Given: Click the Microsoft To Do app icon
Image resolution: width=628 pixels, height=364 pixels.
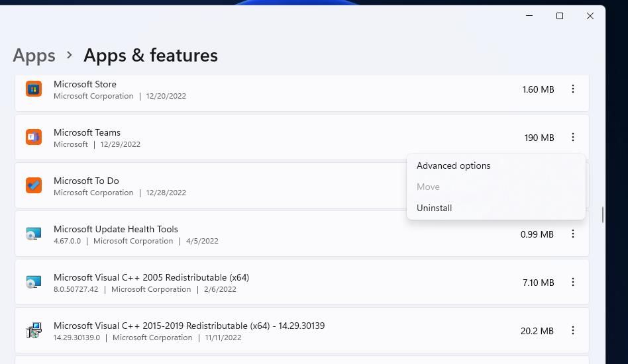Looking at the screenshot, I should (34, 185).
